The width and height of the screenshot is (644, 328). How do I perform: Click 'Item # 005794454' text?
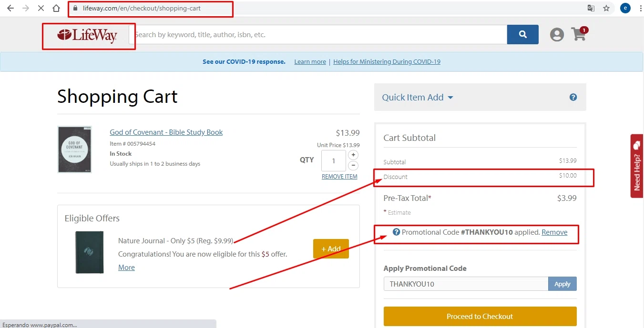pyautogui.click(x=133, y=144)
